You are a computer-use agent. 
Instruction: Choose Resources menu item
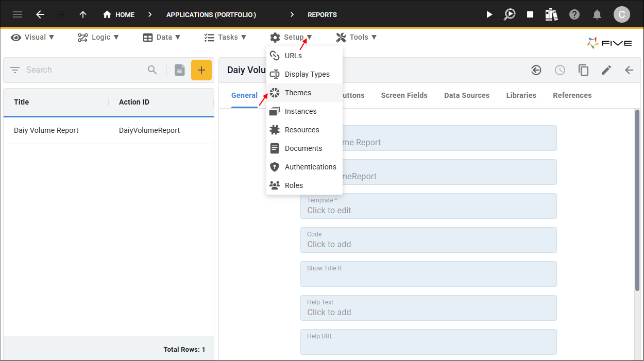point(304,130)
